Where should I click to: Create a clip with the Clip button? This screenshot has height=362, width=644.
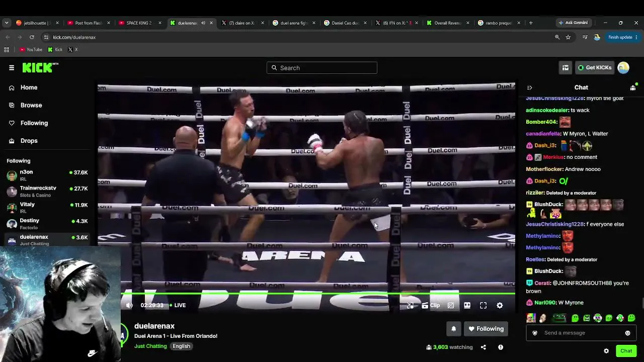[431, 305]
